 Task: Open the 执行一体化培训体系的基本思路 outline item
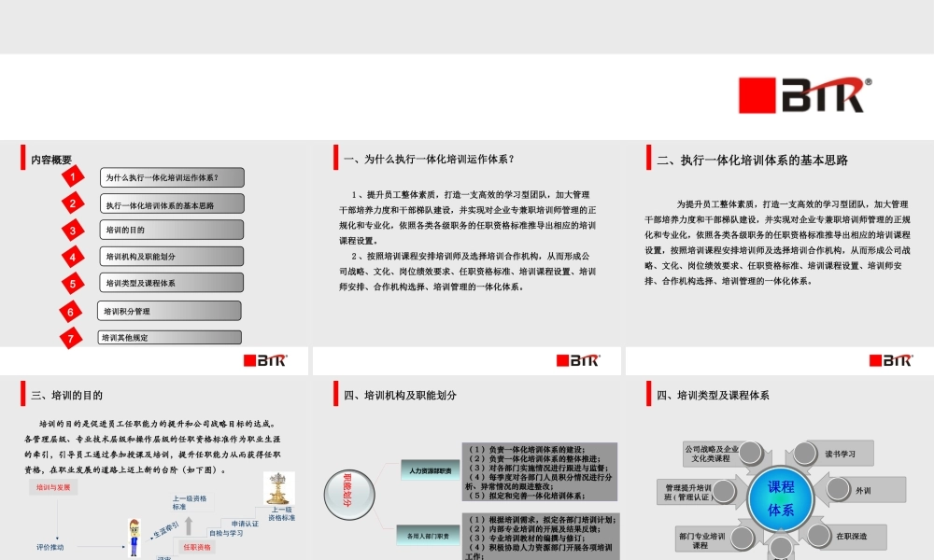tap(172, 203)
